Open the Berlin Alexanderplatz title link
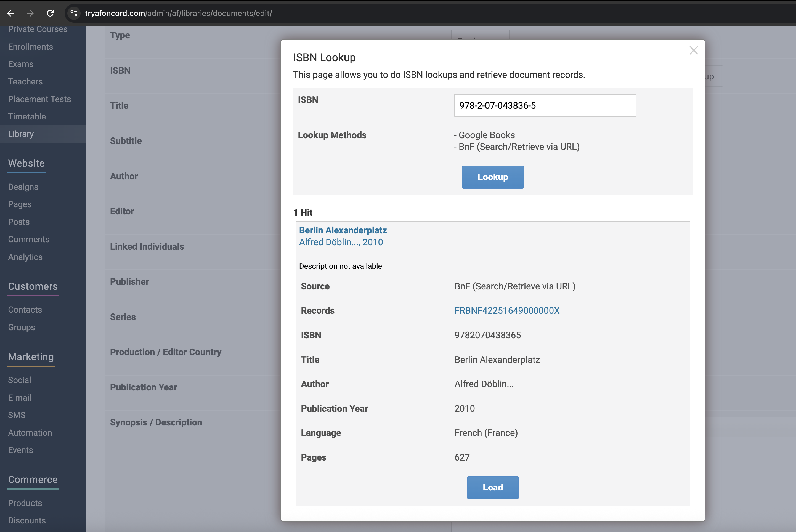796x532 pixels. click(342, 230)
